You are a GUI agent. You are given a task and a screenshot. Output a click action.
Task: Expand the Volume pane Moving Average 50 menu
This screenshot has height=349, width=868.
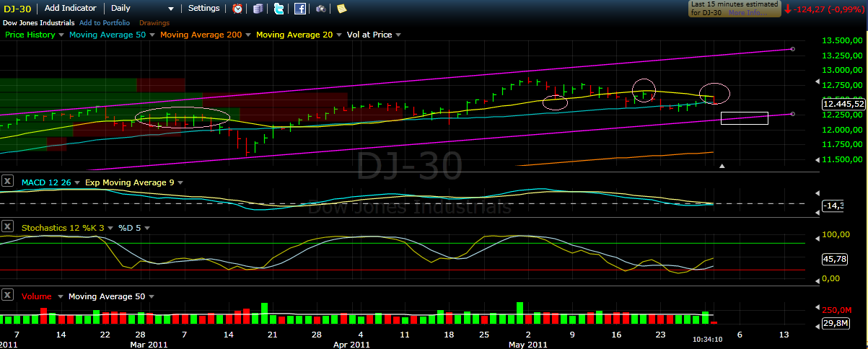point(151,296)
